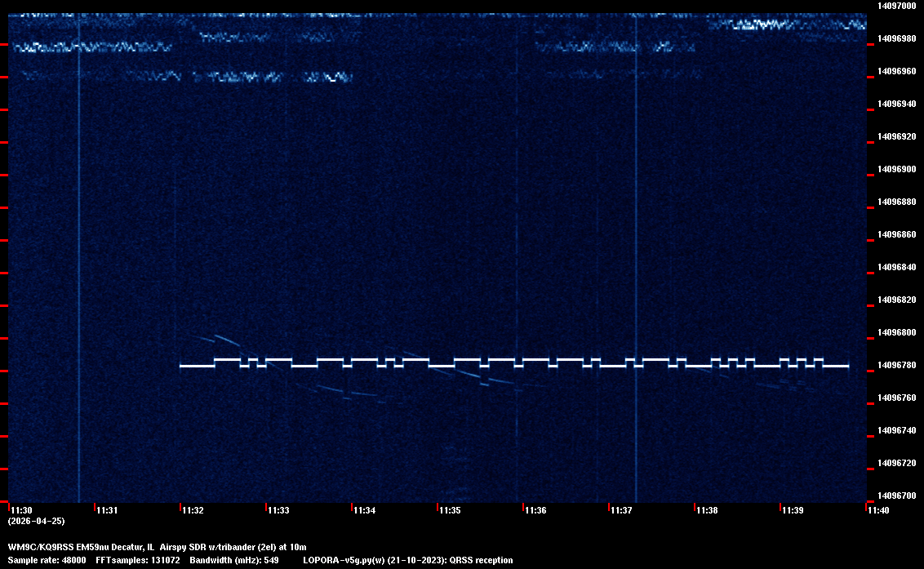This screenshot has height=569, width=924.
Task: Click the 11:40 time label
Action: coord(878,510)
